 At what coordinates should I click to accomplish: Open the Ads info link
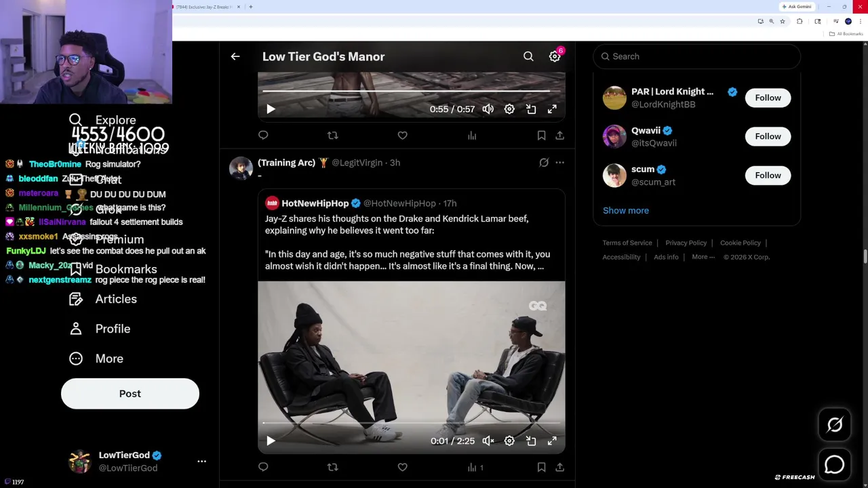(666, 257)
